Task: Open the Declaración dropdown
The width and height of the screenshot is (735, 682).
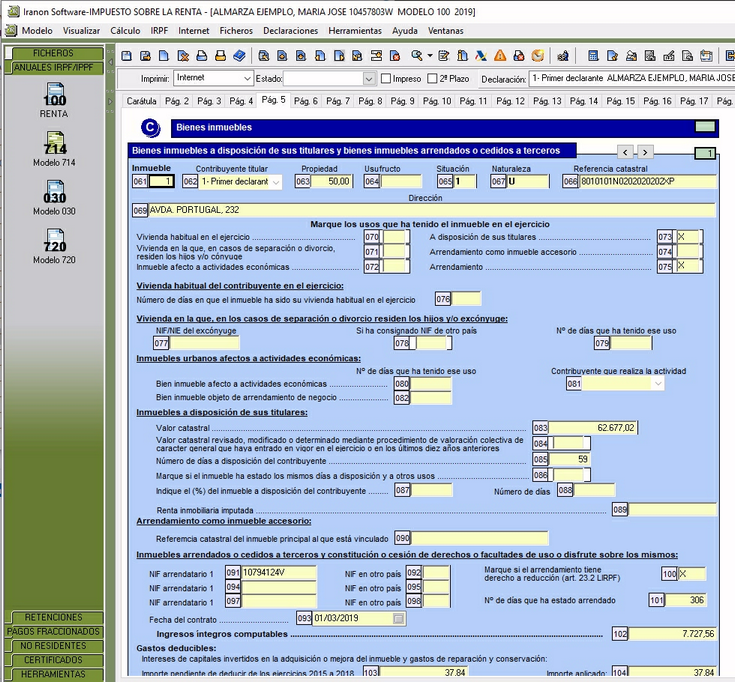Action: coord(632,78)
